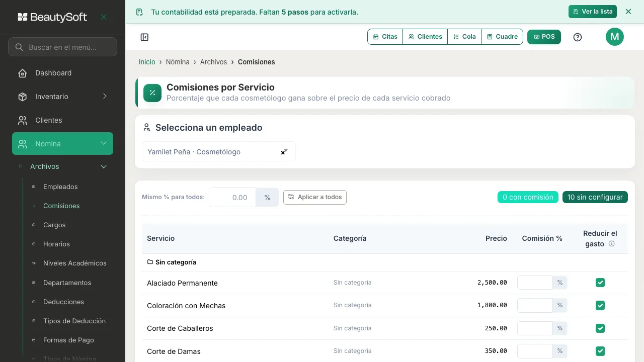Open Formas de Pago in the sidebar
This screenshot has width=644, height=362.
coord(68,340)
